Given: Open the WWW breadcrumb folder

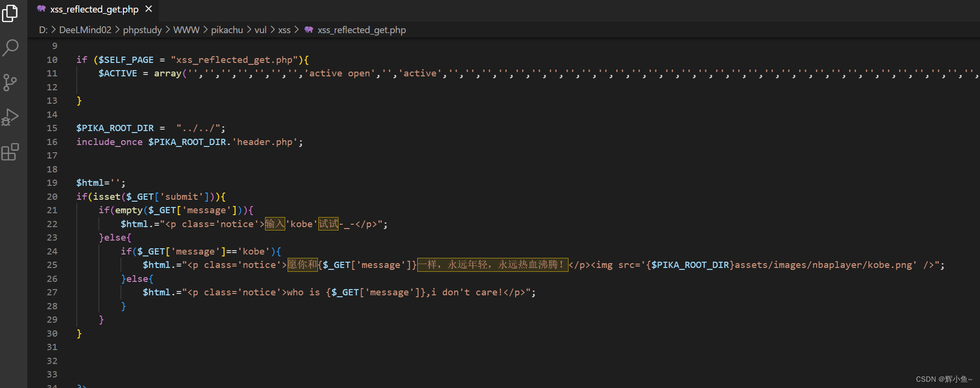Looking at the screenshot, I should tap(186, 30).
